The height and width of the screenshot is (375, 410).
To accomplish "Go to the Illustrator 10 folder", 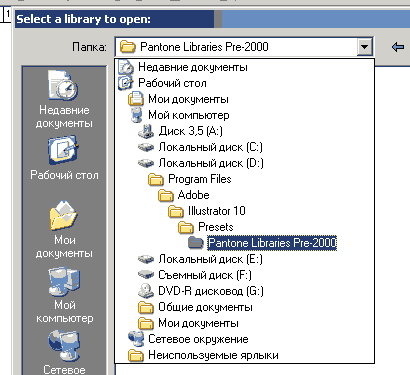I will pos(244,211).
